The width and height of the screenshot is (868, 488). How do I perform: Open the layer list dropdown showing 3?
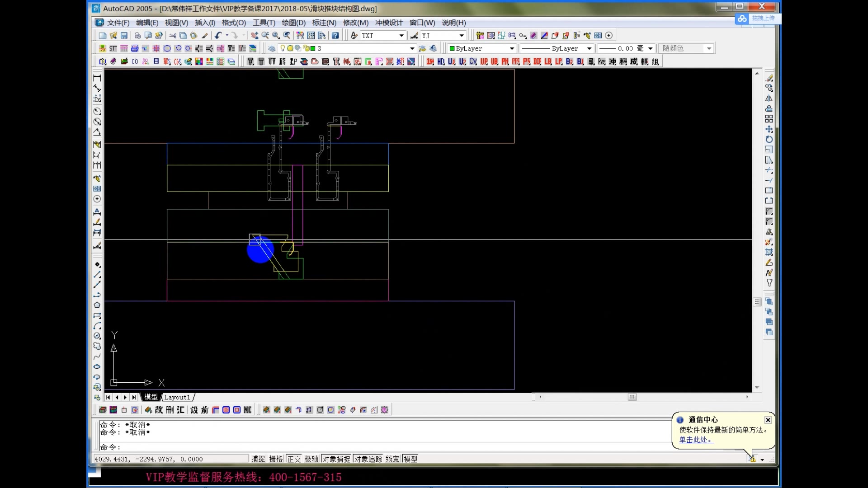(x=412, y=48)
